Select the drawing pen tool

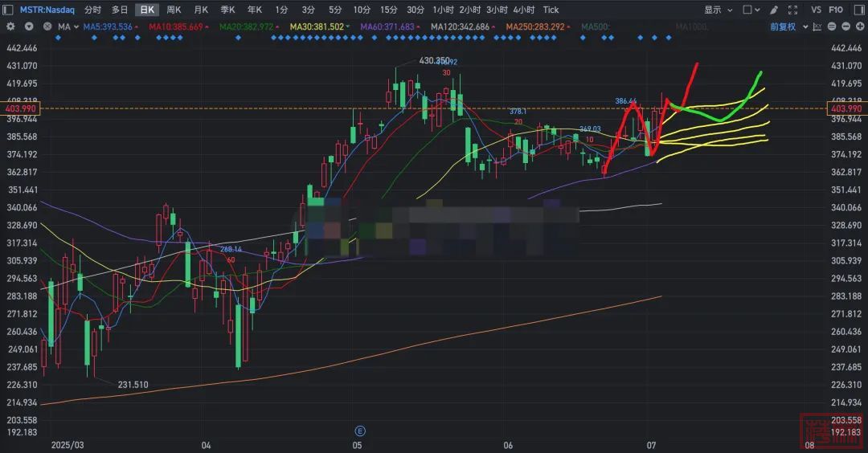tap(773, 10)
